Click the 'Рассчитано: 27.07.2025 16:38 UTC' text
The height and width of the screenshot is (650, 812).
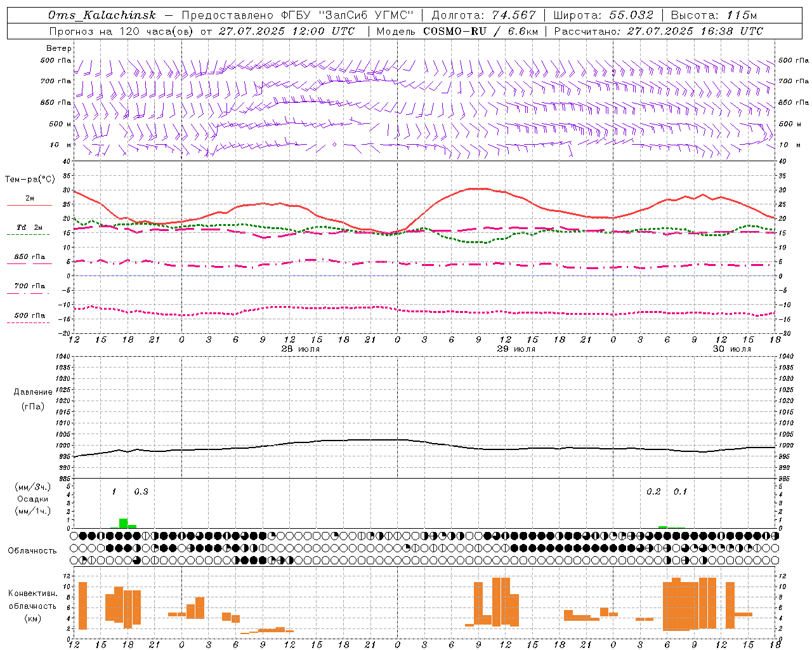click(658, 31)
